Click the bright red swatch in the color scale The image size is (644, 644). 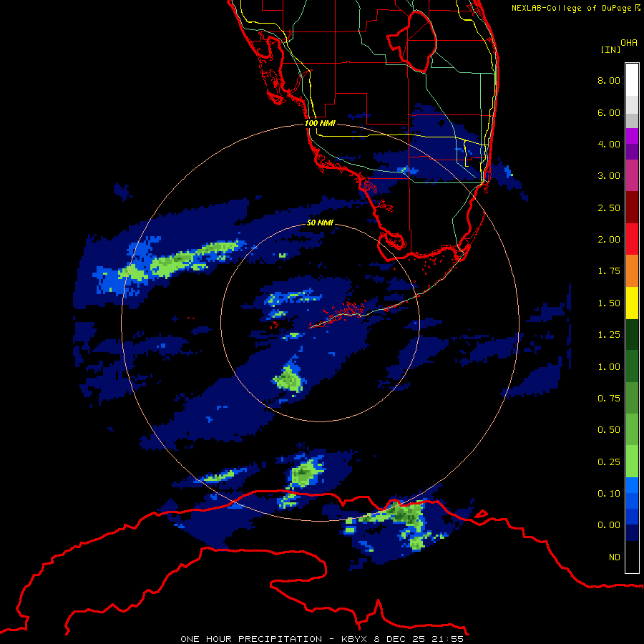click(x=632, y=239)
